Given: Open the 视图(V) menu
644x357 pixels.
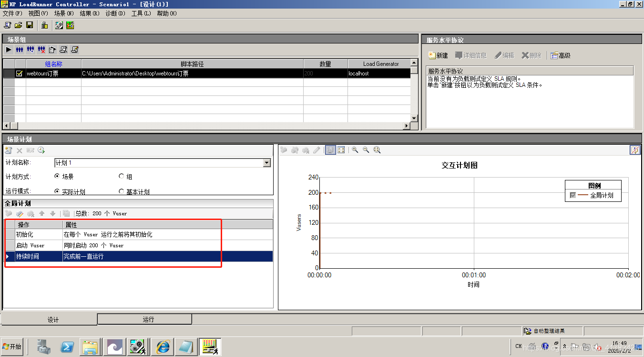Looking at the screenshot, I should (x=38, y=13).
